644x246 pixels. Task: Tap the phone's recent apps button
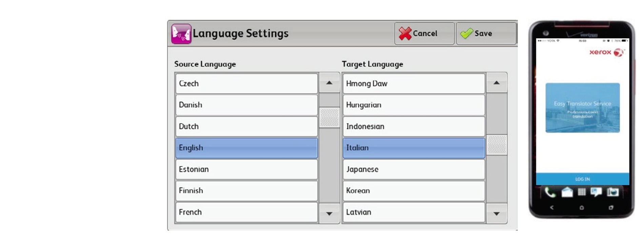(x=611, y=207)
